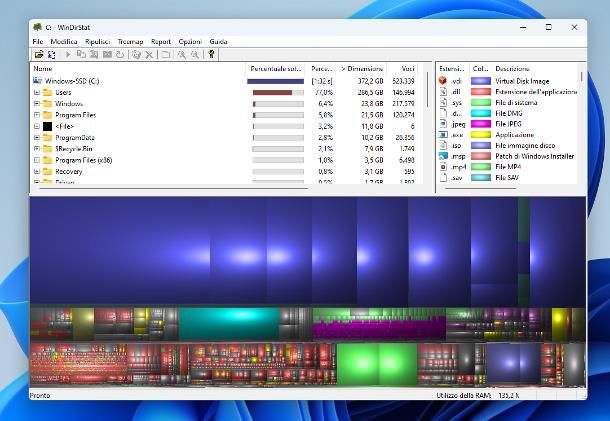The image size is (610, 421).
Task: Open the Ripulisci menu
Action: tap(98, 41)
